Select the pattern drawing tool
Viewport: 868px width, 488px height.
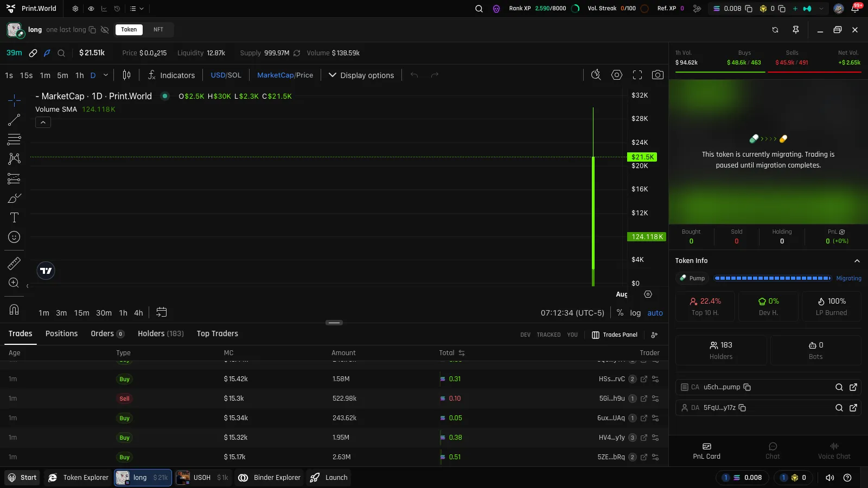(14, 158)
